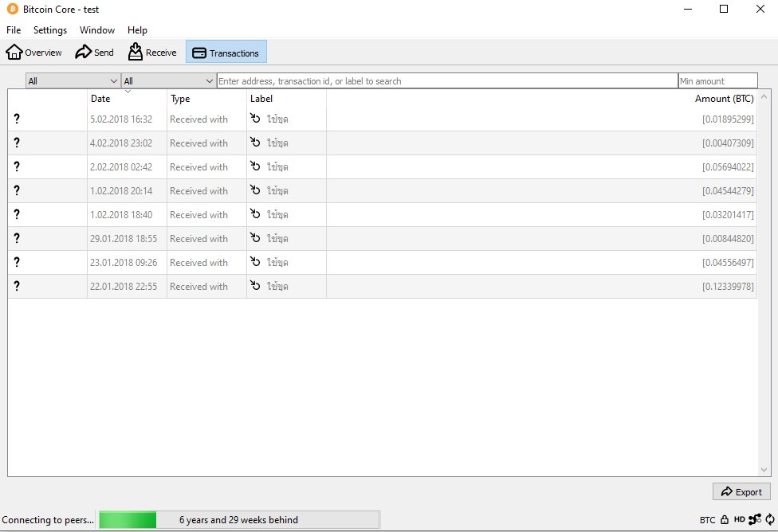Click status question mark for 1.02.2018 20:14
The image size is (778, 532).
tap(17, 190)
